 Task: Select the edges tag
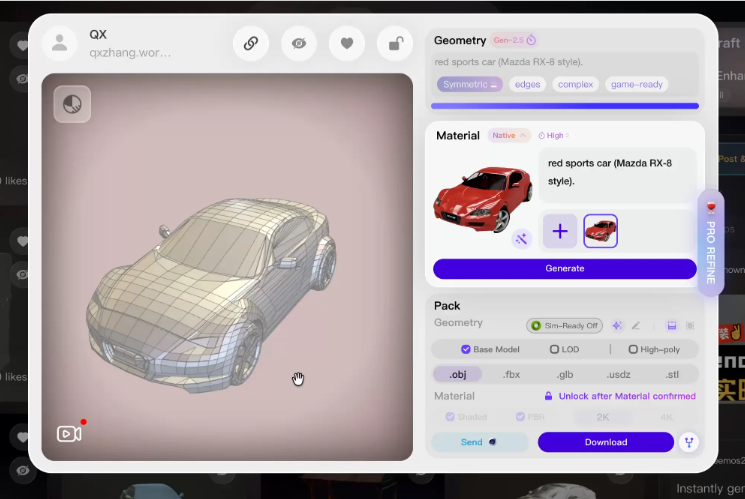pos(527,84)
